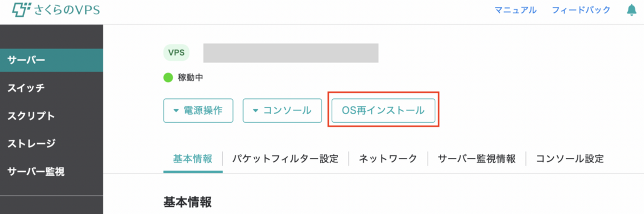Switch to the パケットフィルター設定 tab

285,159
